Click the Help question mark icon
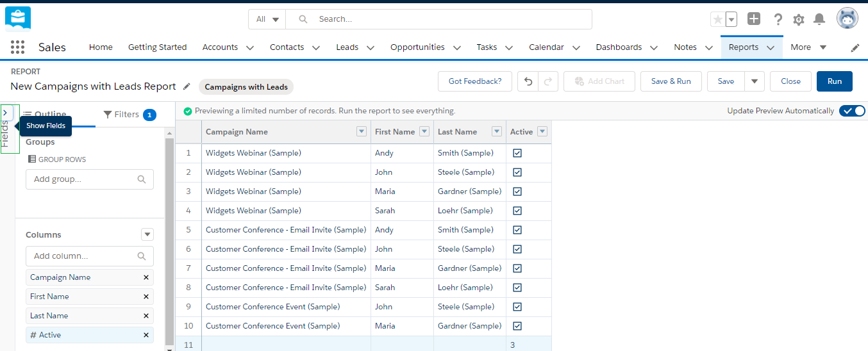The height and width of the screenshot is (351, 868). coord(778,19)
